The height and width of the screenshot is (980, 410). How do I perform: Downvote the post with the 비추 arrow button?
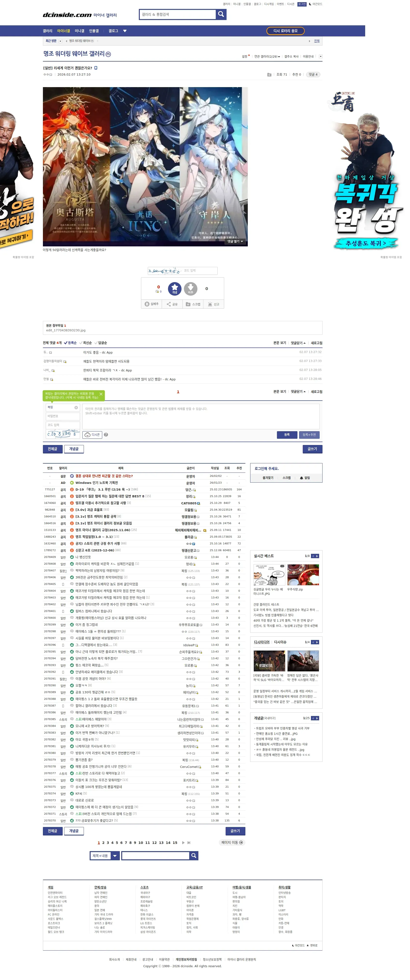pos(190,289)
